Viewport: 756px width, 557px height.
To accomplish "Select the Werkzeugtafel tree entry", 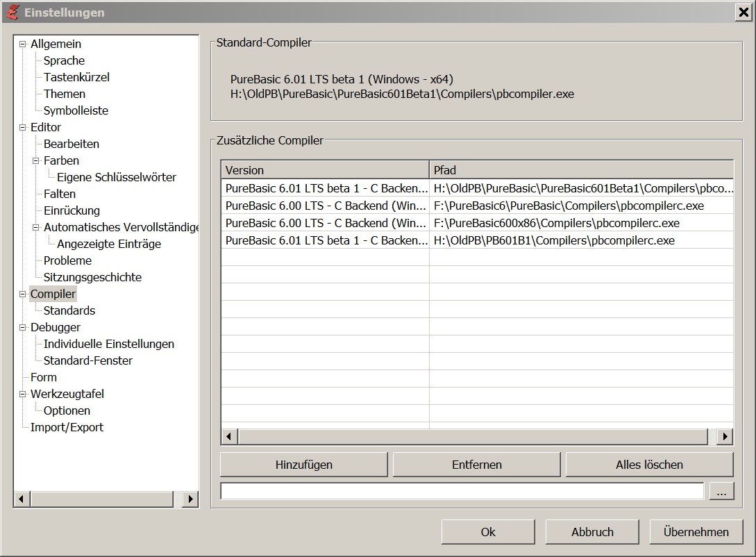I will 67,394.
